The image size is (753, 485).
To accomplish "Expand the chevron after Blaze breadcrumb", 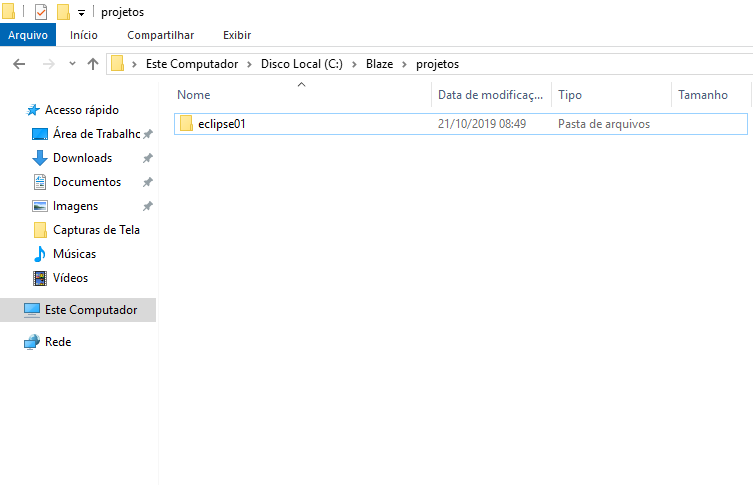I will point(404,64).
